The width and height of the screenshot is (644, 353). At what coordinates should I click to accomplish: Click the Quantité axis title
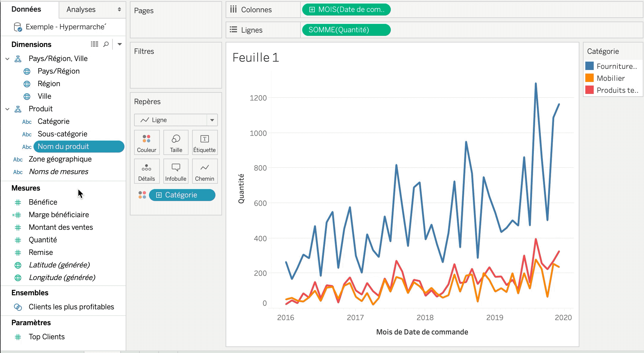(x=241, y=189)
